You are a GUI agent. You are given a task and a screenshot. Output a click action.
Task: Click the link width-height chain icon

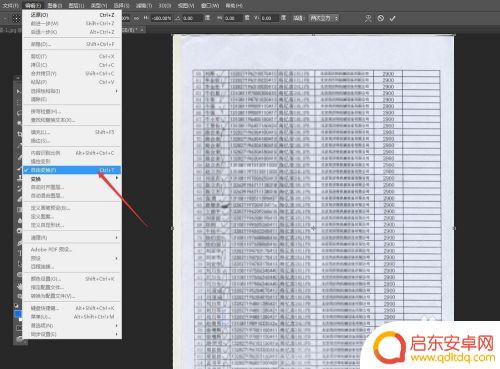pos(136,18)
